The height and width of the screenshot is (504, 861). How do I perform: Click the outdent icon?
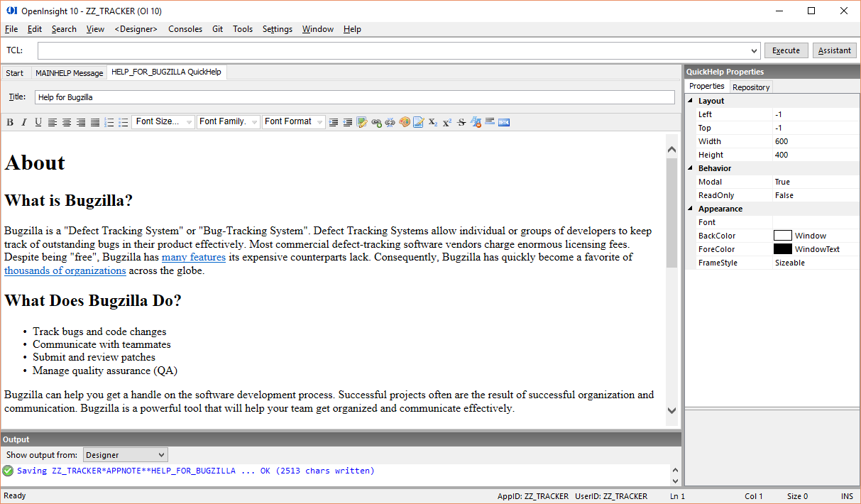[348, 122]
